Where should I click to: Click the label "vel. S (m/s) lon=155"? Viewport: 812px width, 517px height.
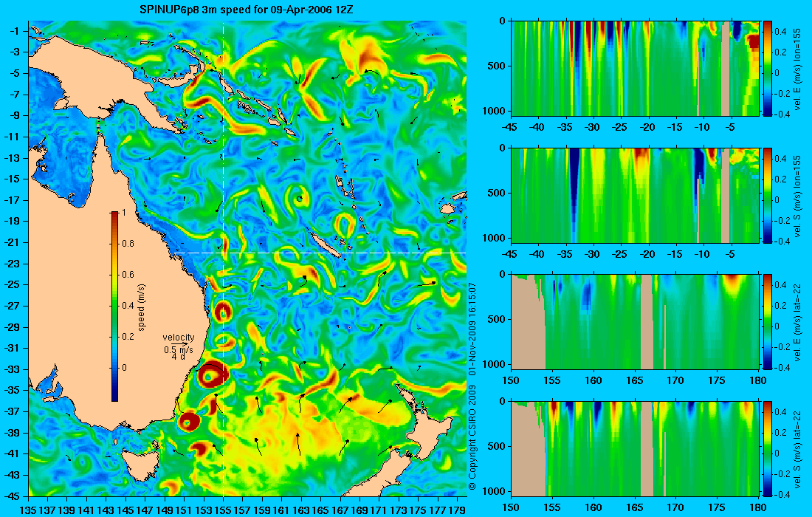click(798, 195)
